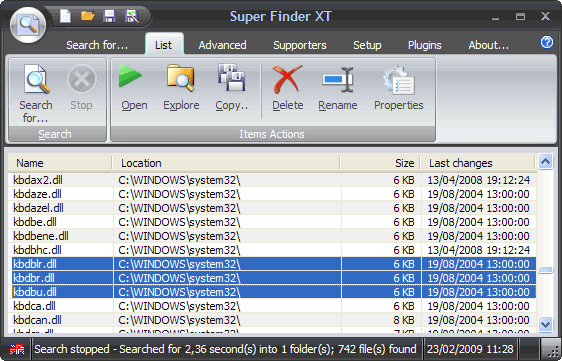Click the red Delete X icon
The image size is (562, 361).
pyautogui.click(x=287, y=79)
